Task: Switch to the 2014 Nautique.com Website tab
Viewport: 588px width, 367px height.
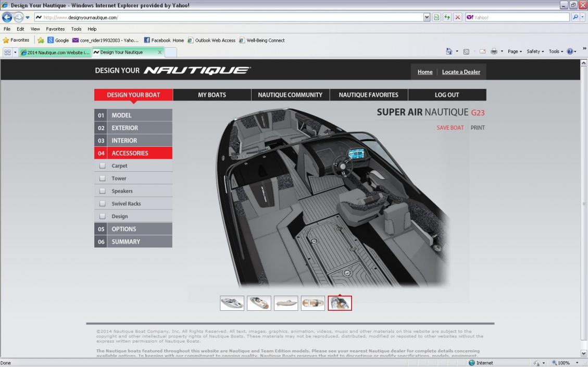Action: coord(55,53)
